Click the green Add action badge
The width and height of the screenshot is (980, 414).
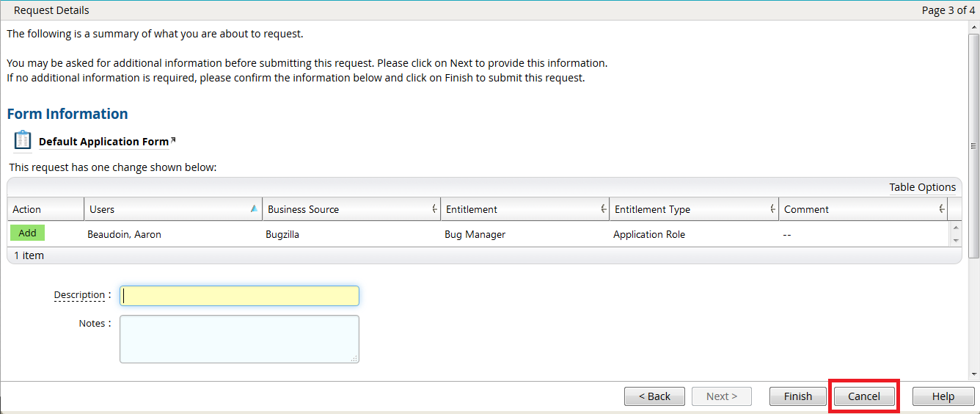point(27,233)
